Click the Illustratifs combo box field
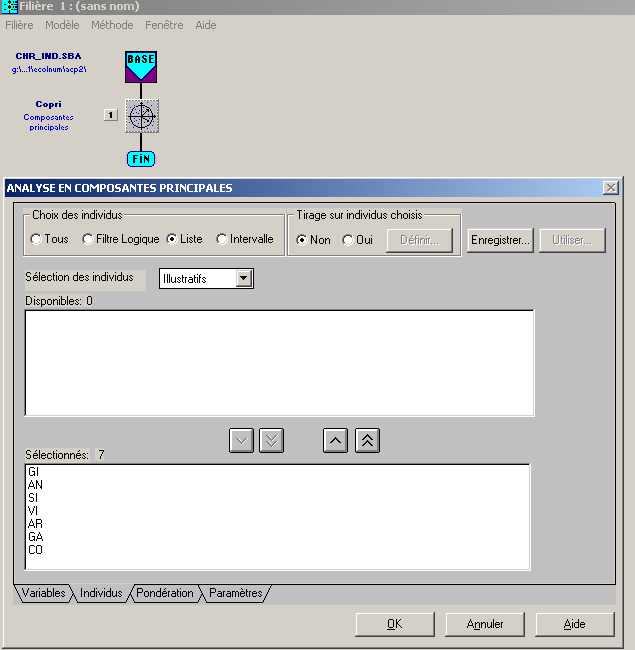 click(206, 278)
